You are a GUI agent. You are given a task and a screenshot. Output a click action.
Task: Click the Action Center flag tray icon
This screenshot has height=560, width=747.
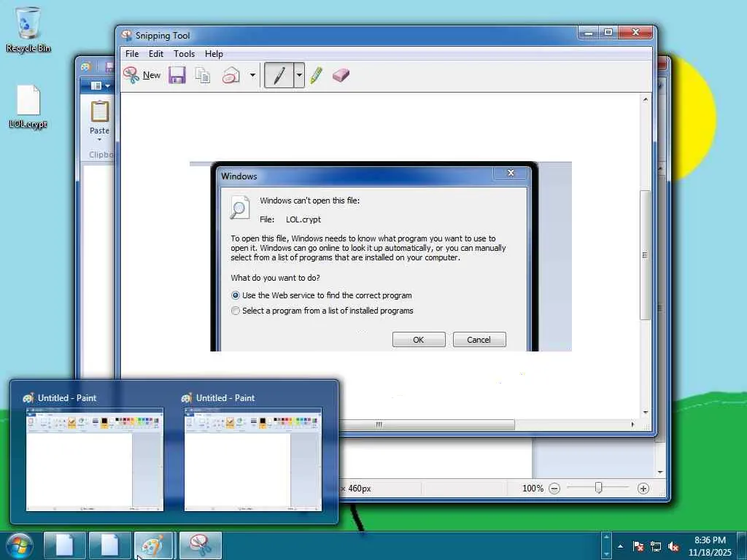(x=638, y=546)
